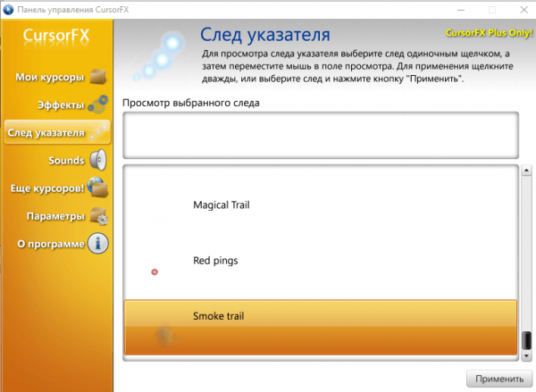This screenshot has width=536, height=392.
Task: Click the box with gear icon beside Параметры
Action: 99,216
